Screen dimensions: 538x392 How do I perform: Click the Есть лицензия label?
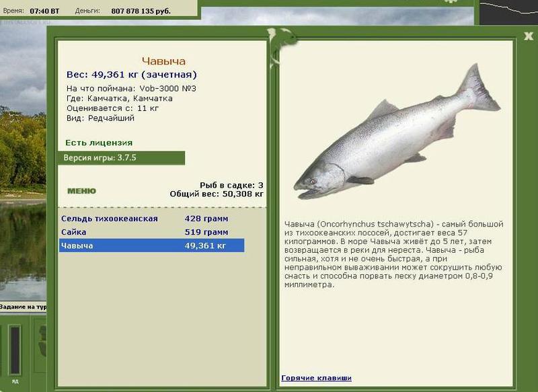point(99,143)
